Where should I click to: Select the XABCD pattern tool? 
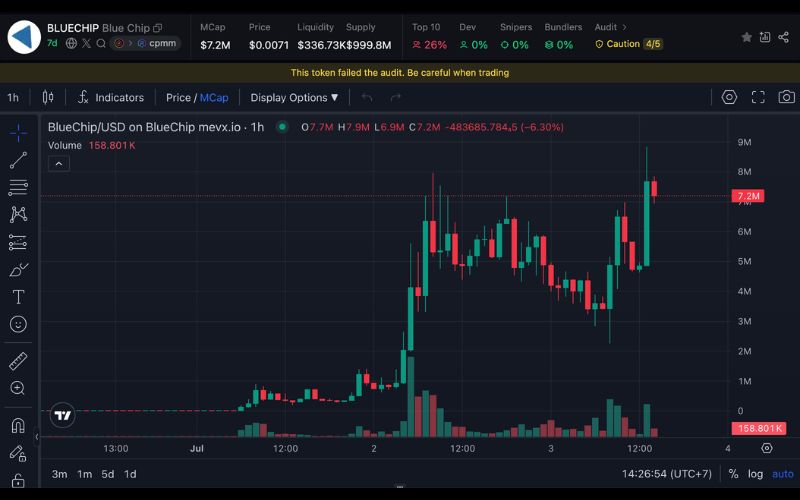(18, 214)
